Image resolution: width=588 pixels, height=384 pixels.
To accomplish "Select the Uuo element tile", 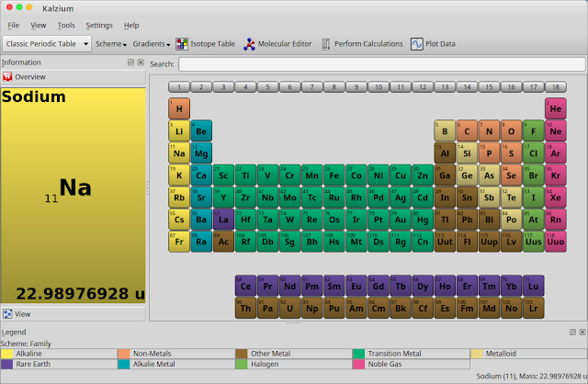I will point(555,242).
